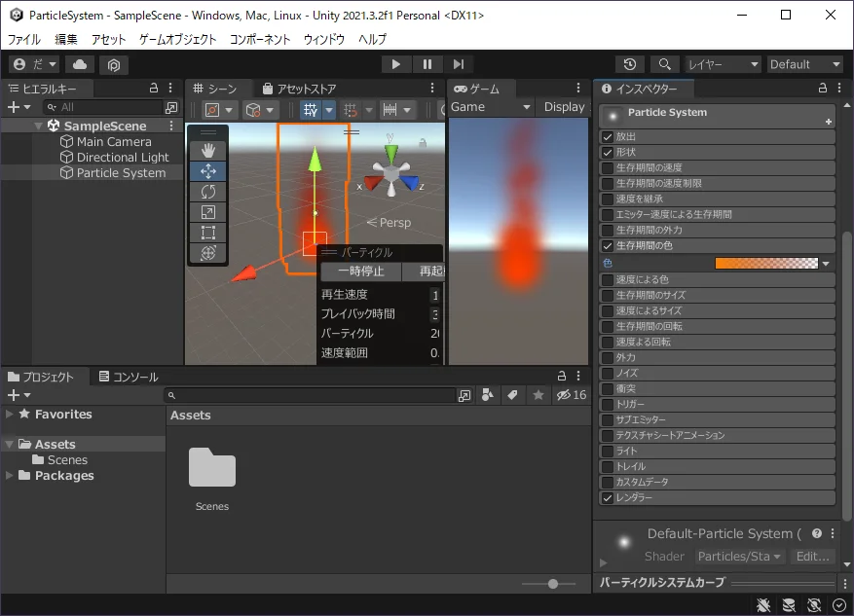854x616 pixels.
Task: Enable the ノイズ module checkbox
Action: point(608,374)
